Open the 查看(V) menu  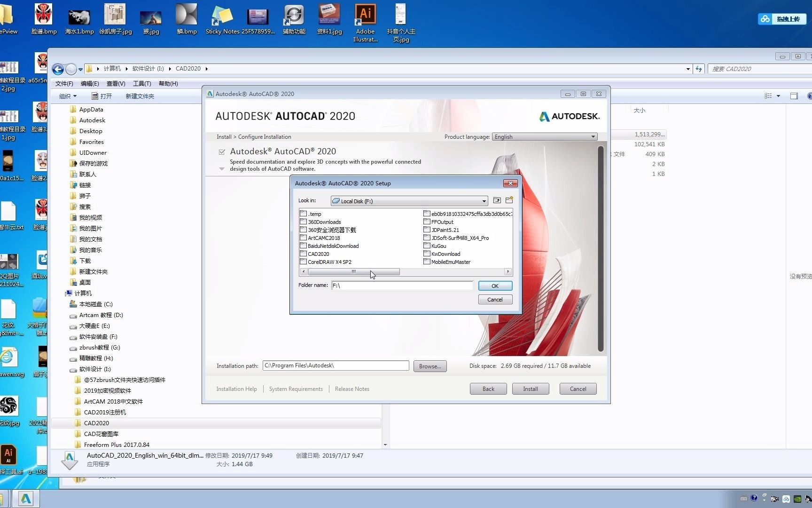coord(116,83)
